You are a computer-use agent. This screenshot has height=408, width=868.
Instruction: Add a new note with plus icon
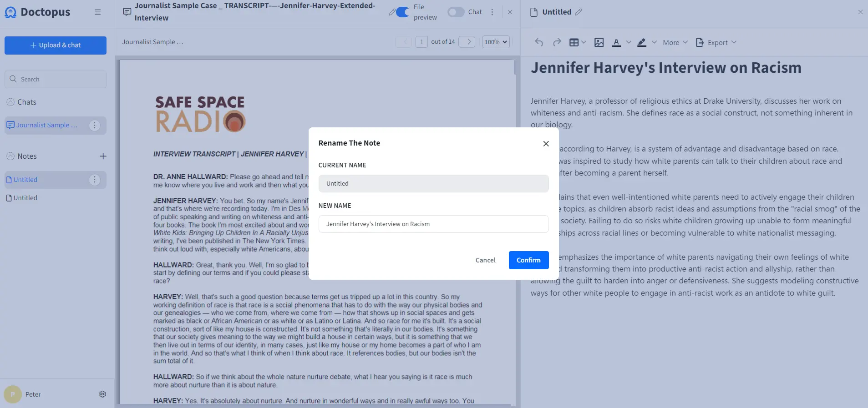[103, 156]
